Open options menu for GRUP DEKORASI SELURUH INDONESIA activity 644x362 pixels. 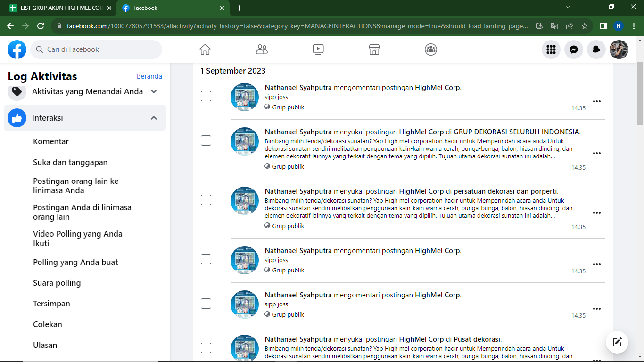[x=597, y=153]
